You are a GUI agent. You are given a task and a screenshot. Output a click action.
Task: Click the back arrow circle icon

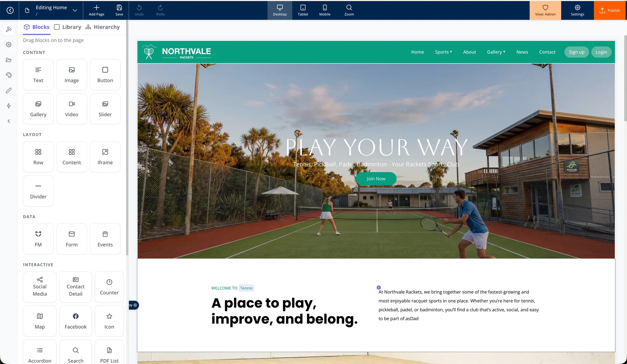[x=10, y=10]
